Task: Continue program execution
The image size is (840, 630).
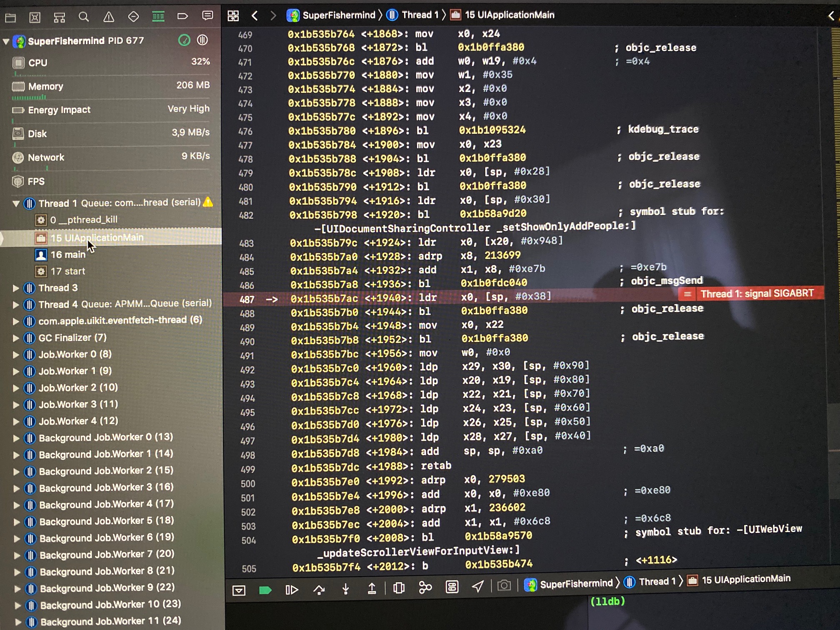Action: (292, 590)
